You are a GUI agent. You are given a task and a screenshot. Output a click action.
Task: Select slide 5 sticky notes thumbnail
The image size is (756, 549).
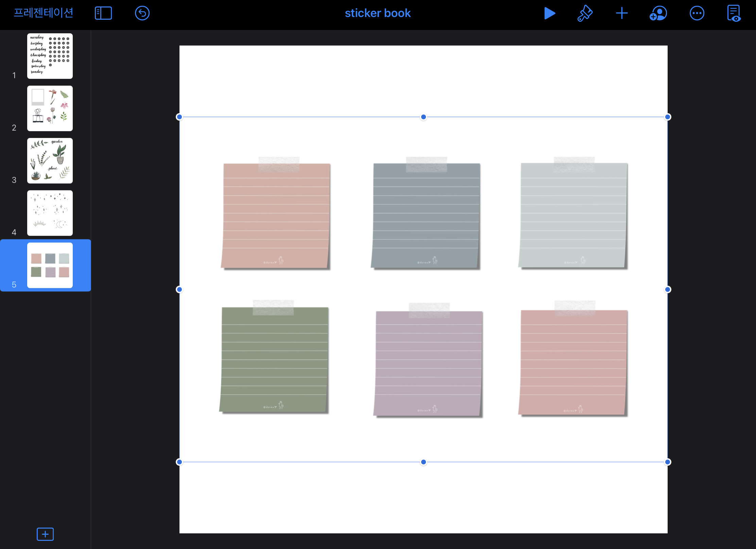coord(50,265)
